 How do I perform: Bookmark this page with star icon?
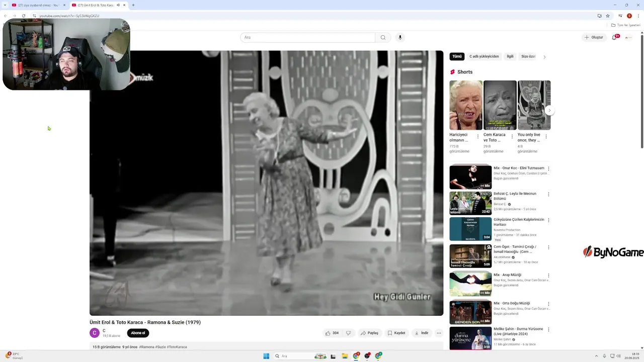[608, 16]
